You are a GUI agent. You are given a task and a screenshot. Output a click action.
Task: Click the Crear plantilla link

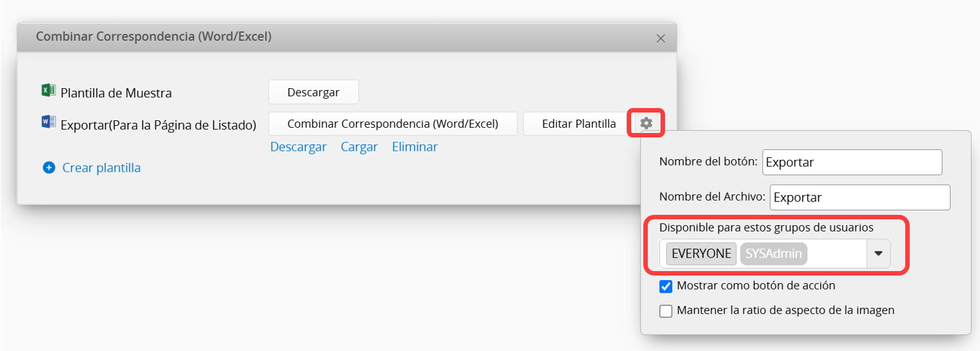click(102, 168)
